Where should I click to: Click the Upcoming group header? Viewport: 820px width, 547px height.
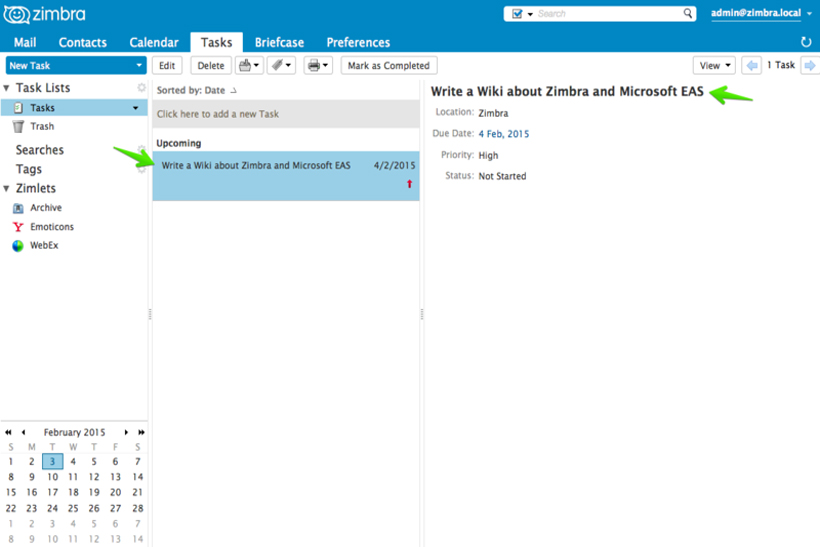click(x=179, y=143)
